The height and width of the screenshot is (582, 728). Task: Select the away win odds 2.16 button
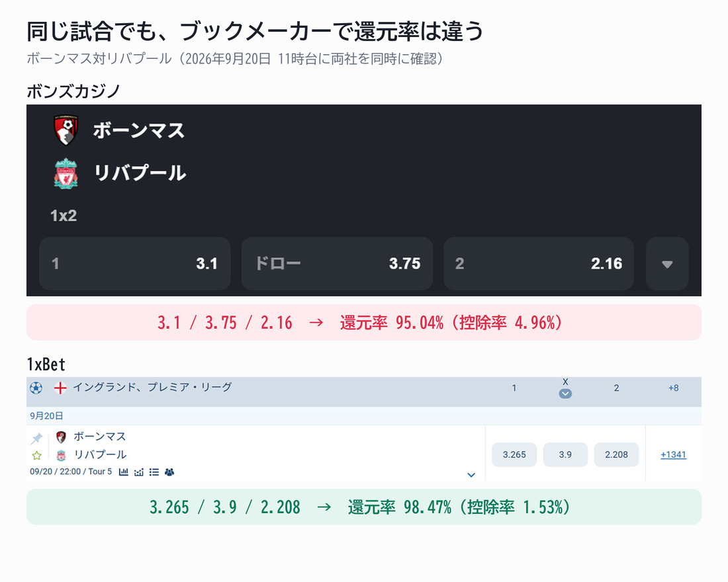[x=539, y=264]
